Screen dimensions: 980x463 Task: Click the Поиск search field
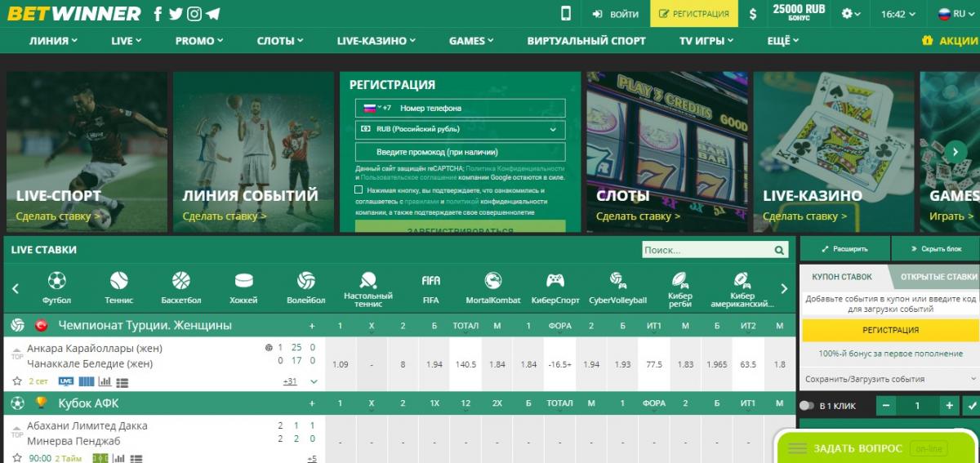pyautogui.click(x=706, y=251)
